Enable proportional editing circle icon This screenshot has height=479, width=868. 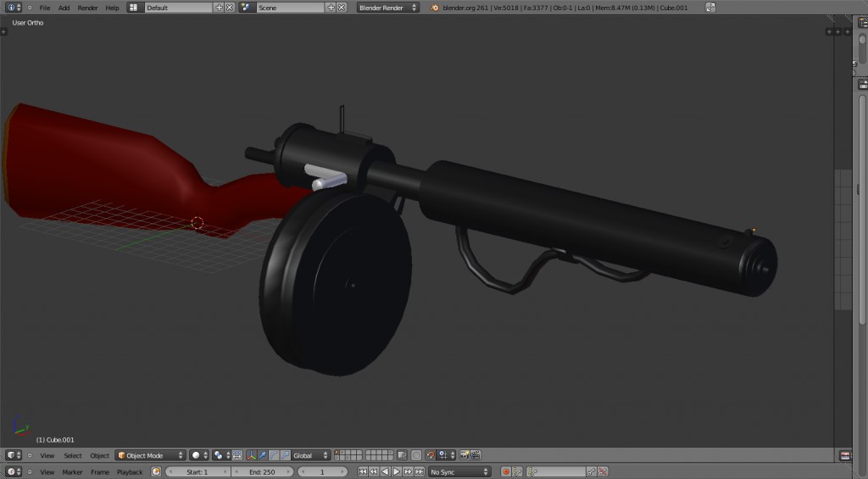tap(416, 455)
